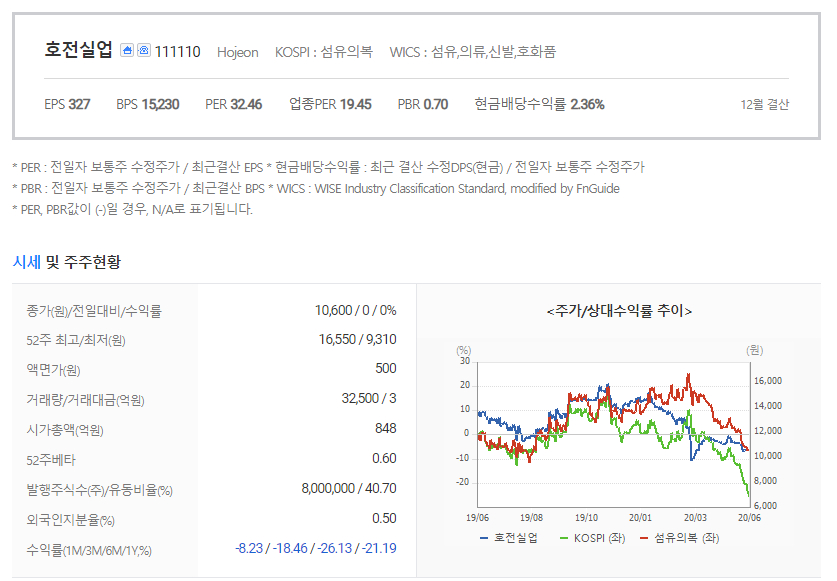
Task: Click the 거래량/거래대금(억원) row label
Action: [x=85, y=400]
